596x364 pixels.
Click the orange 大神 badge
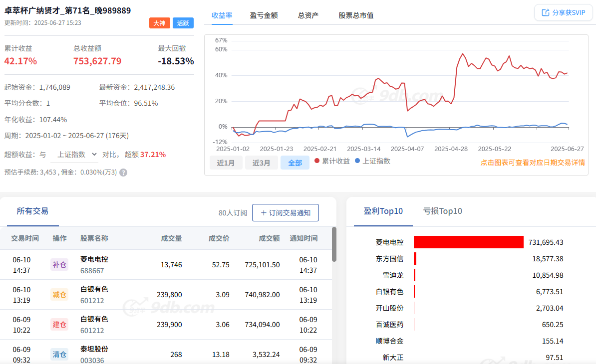[159, 23]
